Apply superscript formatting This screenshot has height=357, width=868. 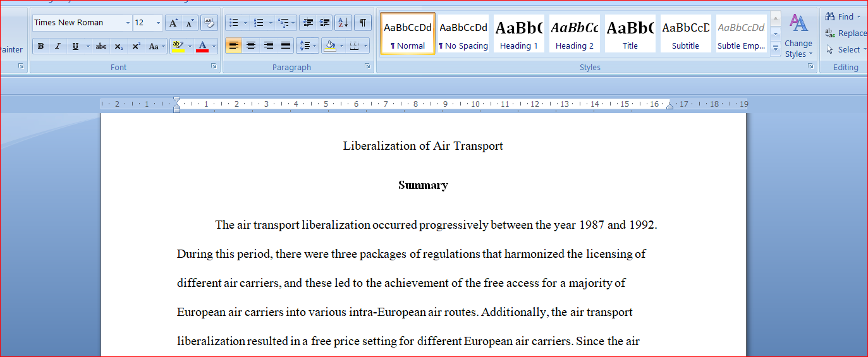click(x=136, y=46)
